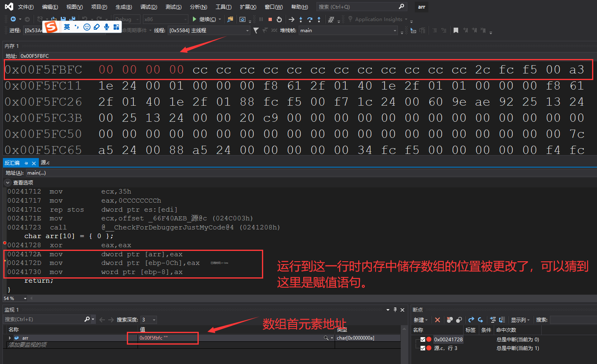
Task: Open the 54 % zoom dropdown
Action: click(x=25, y=298)
